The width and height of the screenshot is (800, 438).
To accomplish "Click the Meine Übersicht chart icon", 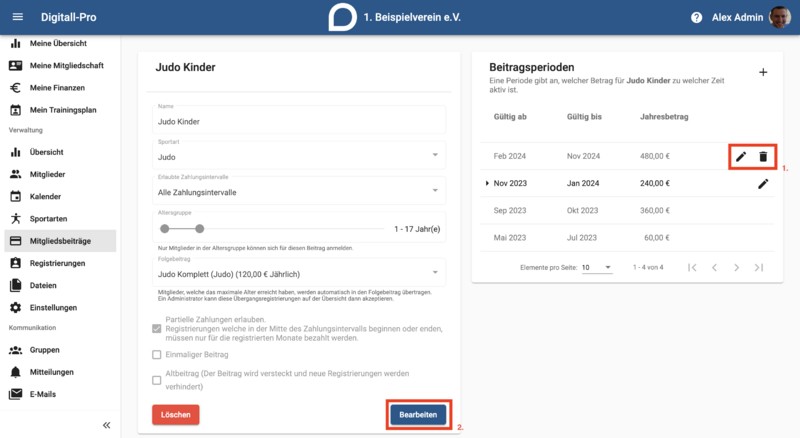I will coord(16,43).
